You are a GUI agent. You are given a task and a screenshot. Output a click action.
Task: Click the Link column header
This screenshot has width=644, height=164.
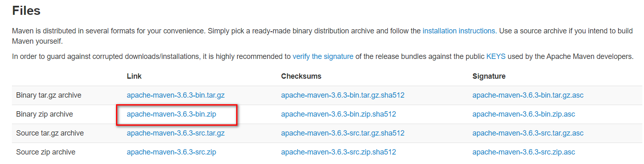[x=134, y=76]
